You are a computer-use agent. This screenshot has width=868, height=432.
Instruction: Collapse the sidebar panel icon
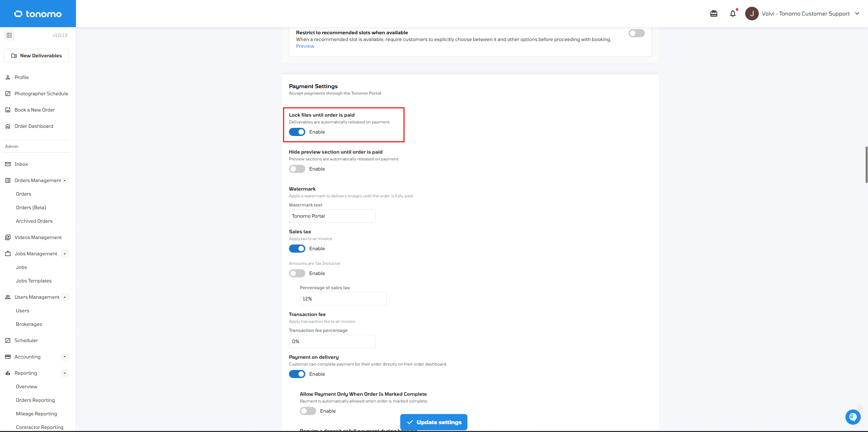pyautogui.click(x=9, y=35)
